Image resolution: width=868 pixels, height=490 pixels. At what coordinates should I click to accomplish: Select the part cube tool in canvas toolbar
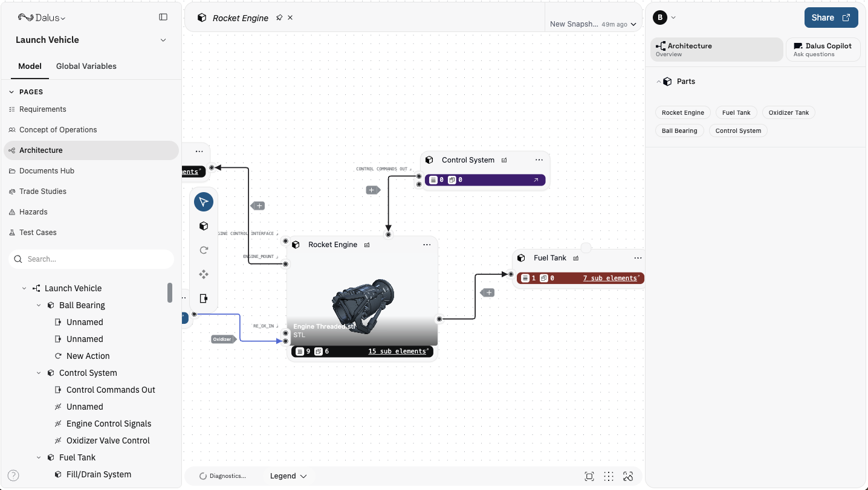pos(204,226)
